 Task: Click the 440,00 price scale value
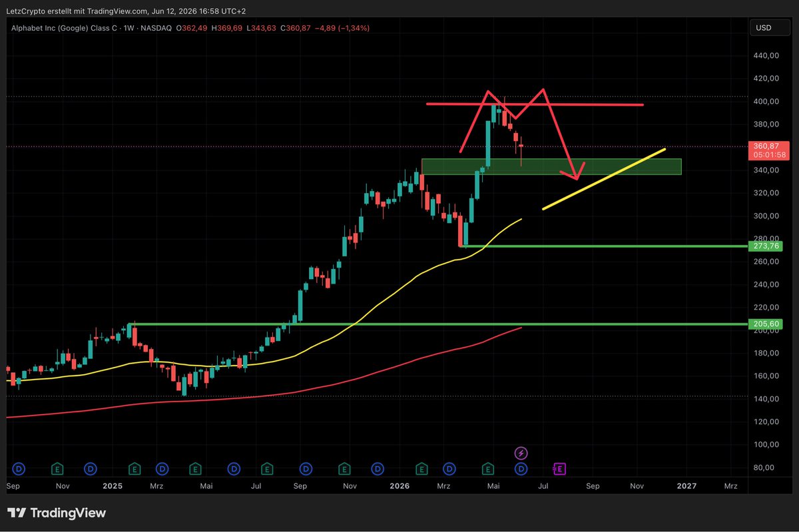[766, 55]
